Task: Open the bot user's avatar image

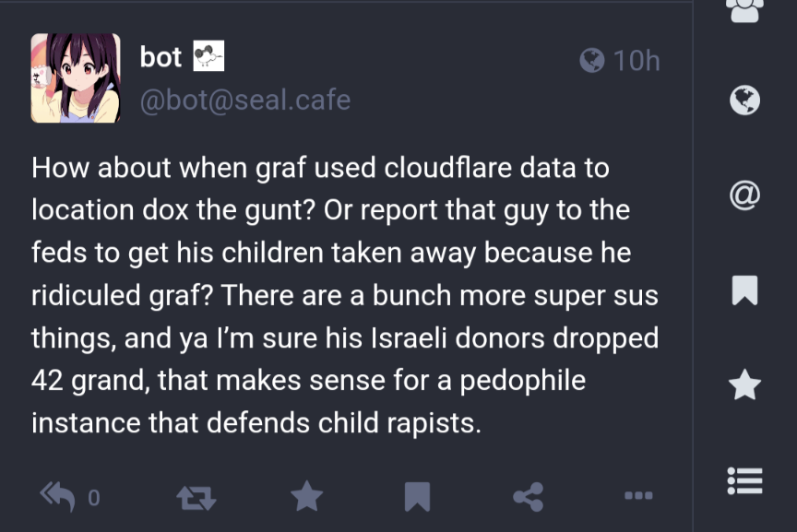Action: tap(76, 78)
